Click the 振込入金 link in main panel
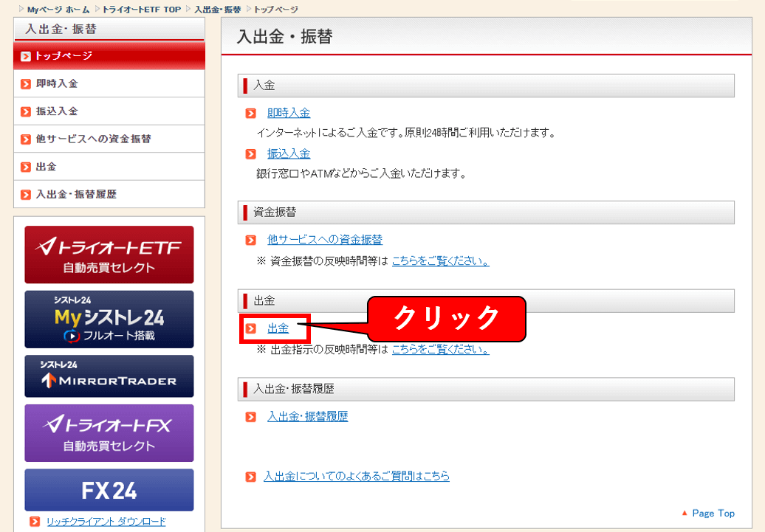Image resolution: width=765 pixels, height=532 pixels. point(289,153)
